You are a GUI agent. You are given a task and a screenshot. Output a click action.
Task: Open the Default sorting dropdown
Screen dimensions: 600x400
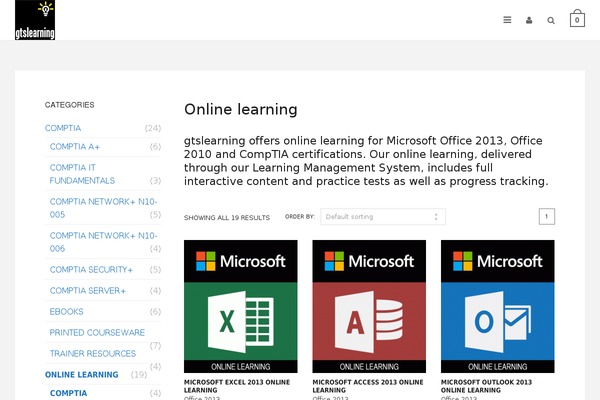(383, 217)
